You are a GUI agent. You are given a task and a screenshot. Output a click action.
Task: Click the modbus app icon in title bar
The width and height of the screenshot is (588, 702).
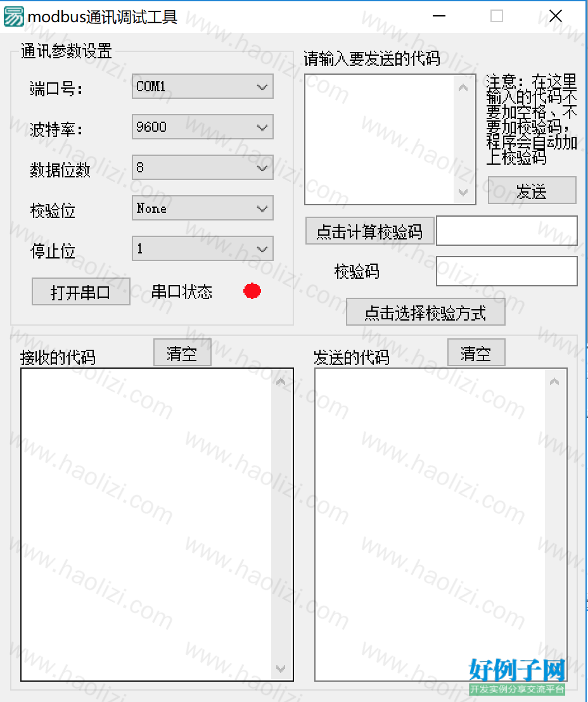tap(13, 16)
